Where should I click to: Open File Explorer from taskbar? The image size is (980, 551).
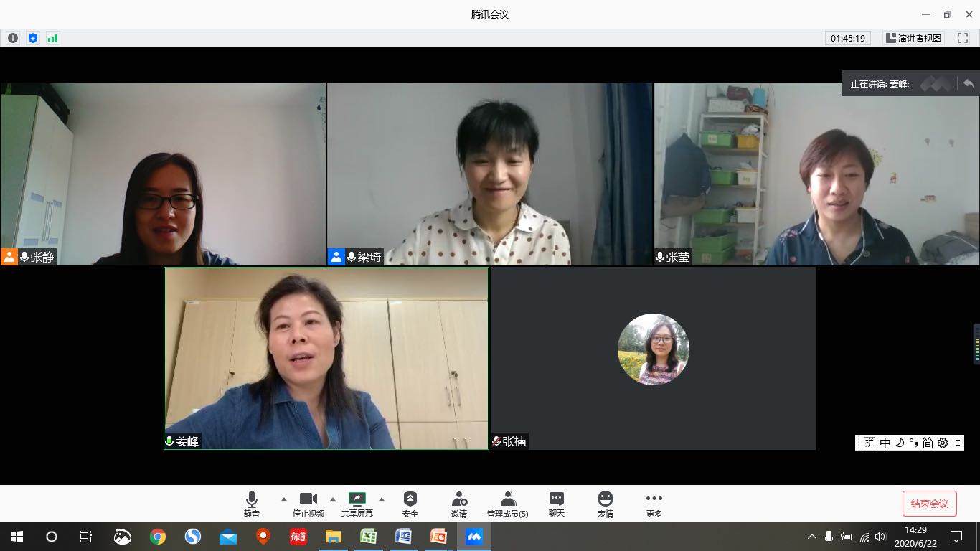pos(333,537)
